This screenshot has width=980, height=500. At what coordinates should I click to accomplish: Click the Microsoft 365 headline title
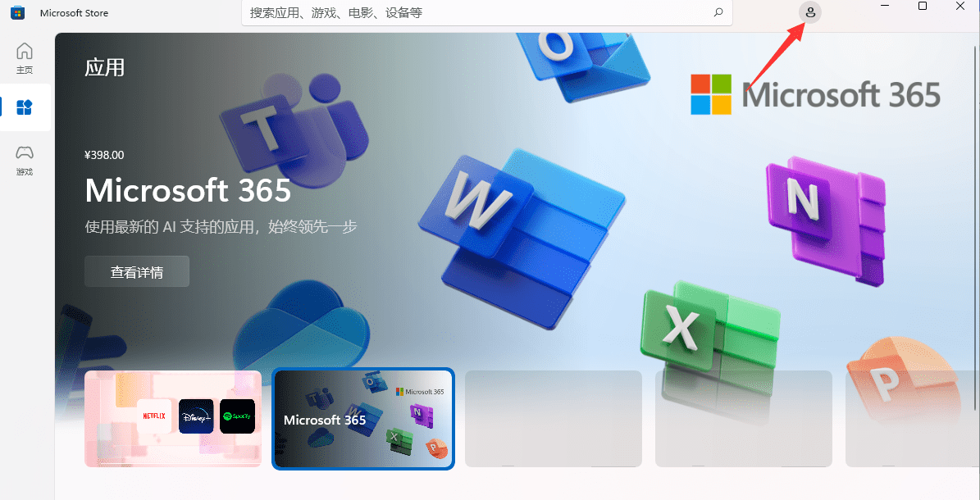pyautogui.click(x=188, y=190)
